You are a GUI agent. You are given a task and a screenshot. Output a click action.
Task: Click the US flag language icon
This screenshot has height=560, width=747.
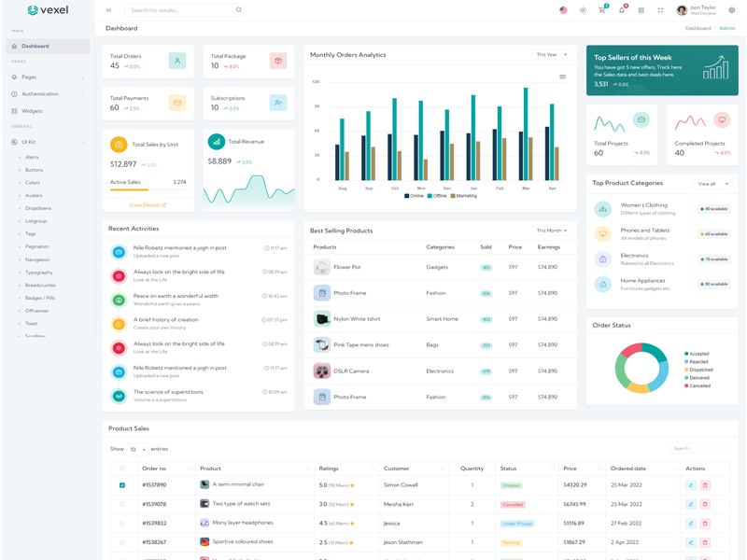pos(563,10)
